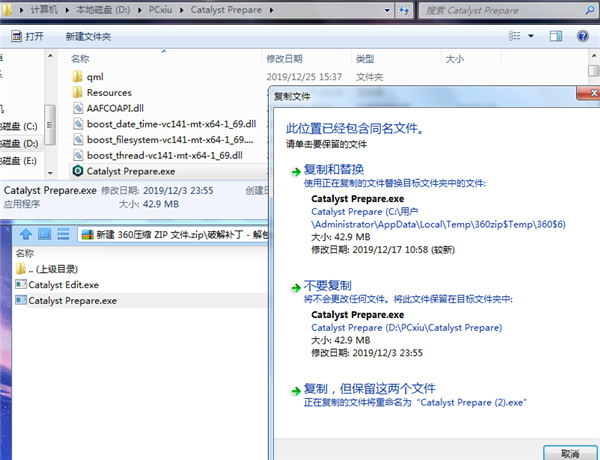Click green arrow beside 复制，但保留这两个文件
The image size is (600, 460).
(x=295, y=391)
